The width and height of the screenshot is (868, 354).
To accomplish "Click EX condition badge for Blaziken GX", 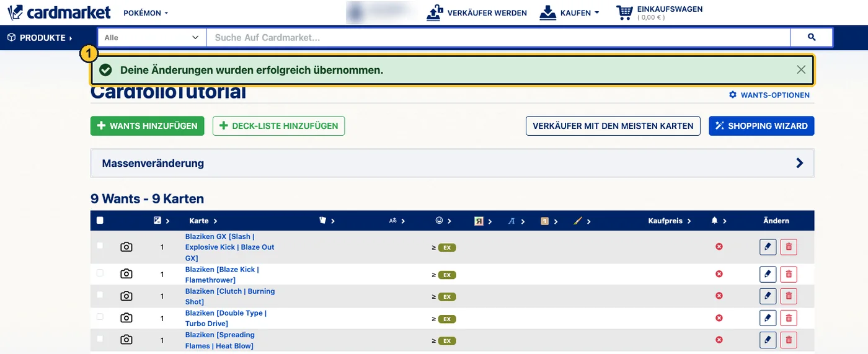I will (x=446, y=247).
